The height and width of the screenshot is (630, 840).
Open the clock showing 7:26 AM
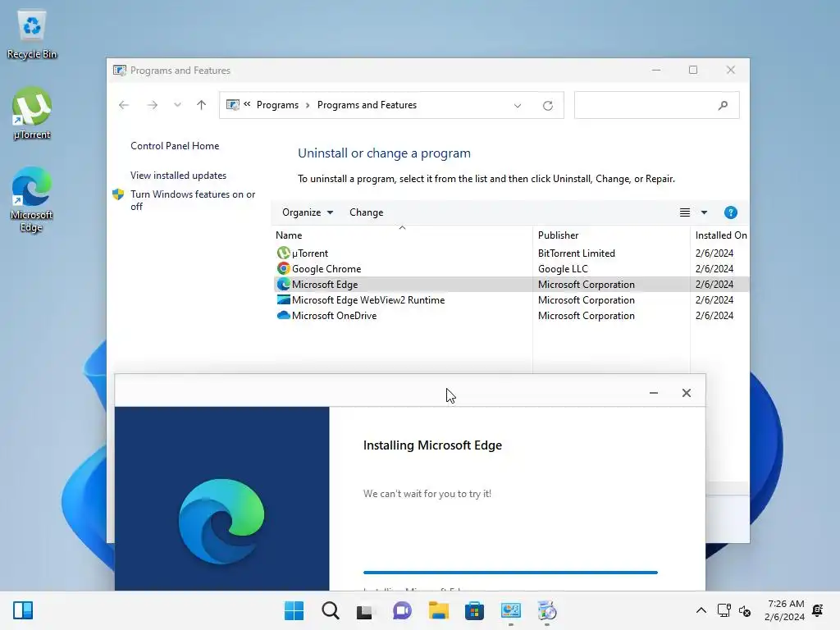tap(784, 610)
